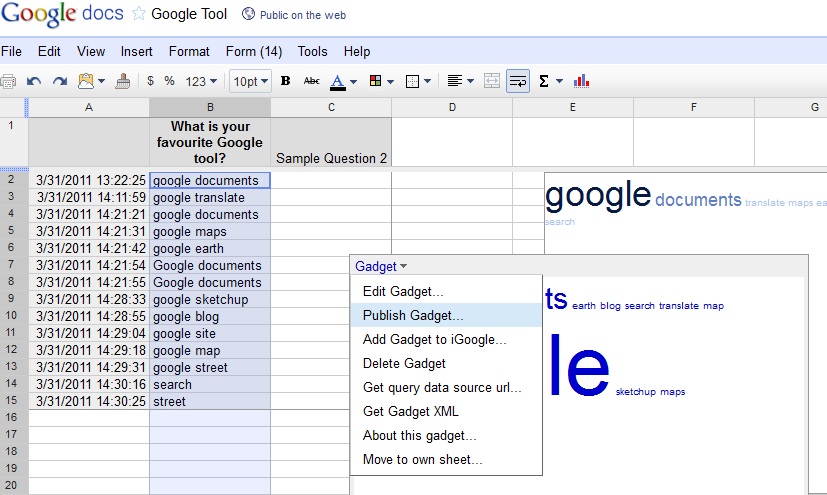Select row 16 header
Viewport: 827px width, 495px height.
pos(12,418)
